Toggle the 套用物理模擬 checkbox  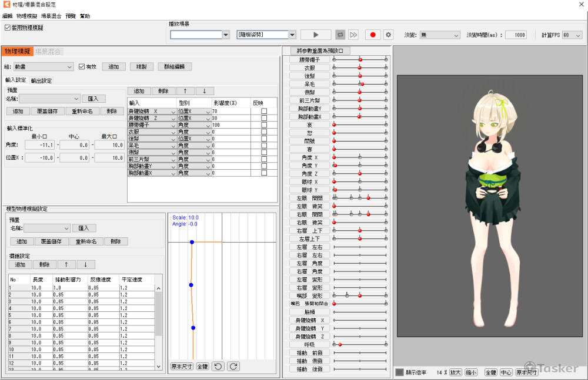8,28
